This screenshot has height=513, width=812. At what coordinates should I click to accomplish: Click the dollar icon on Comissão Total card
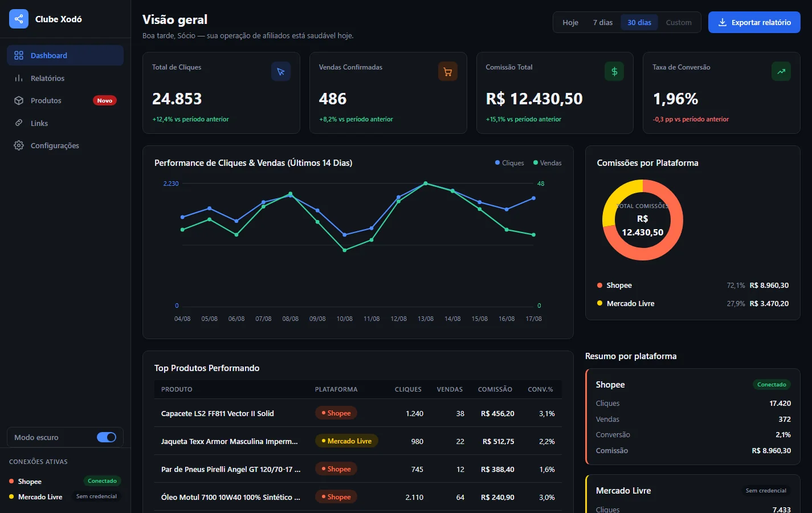point(614,71)
